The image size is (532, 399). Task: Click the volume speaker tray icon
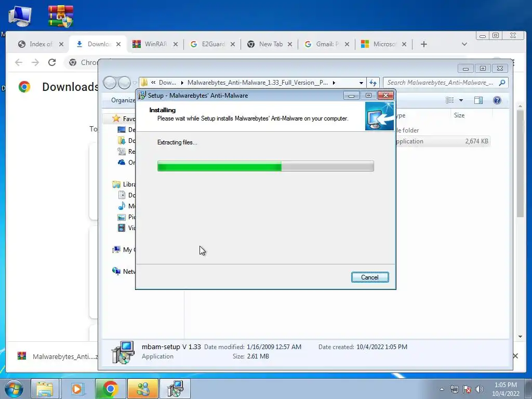click(x=479, y=389)
